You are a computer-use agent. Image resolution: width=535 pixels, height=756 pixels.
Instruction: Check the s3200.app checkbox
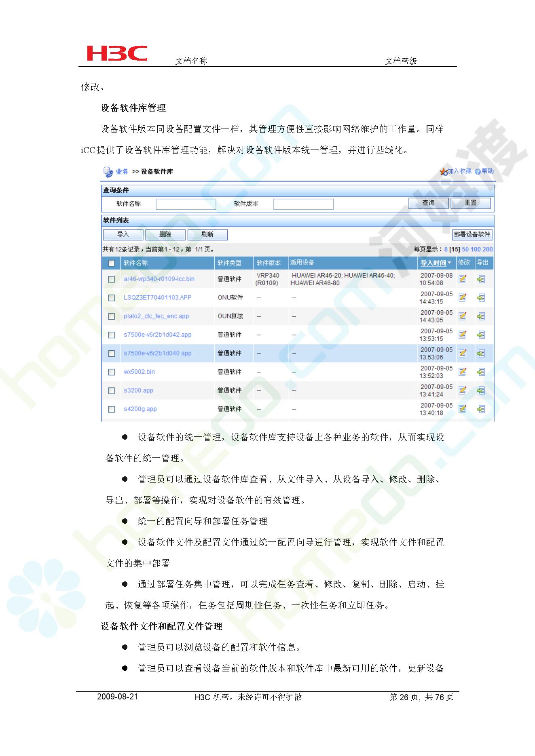click(x=112, y=391)
